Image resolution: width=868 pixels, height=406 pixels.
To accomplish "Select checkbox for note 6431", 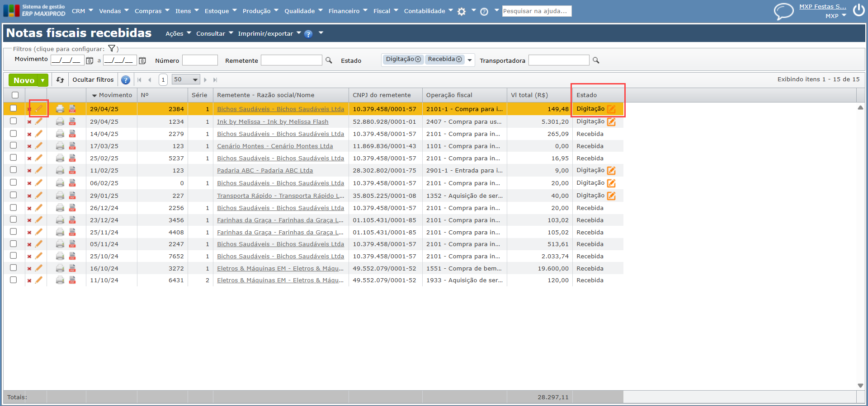I will coord(14,280).
